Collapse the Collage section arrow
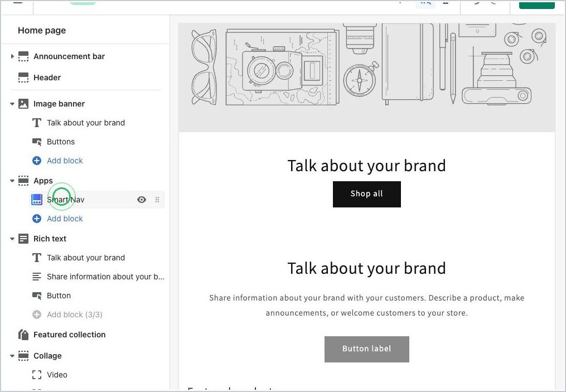The height and width of the screenshot is (392, 566). pos(12,356)
